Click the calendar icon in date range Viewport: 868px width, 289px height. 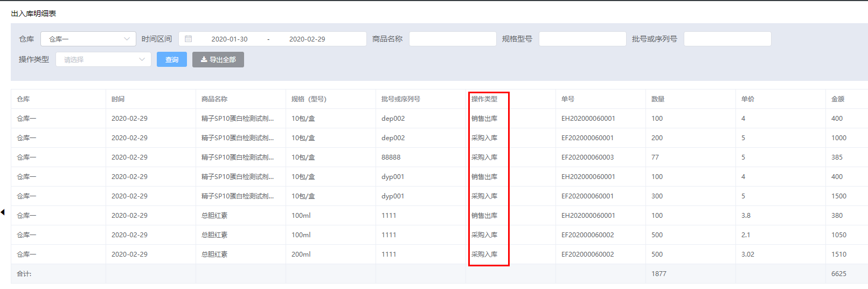pyautogui.click(x=188, y=39)
